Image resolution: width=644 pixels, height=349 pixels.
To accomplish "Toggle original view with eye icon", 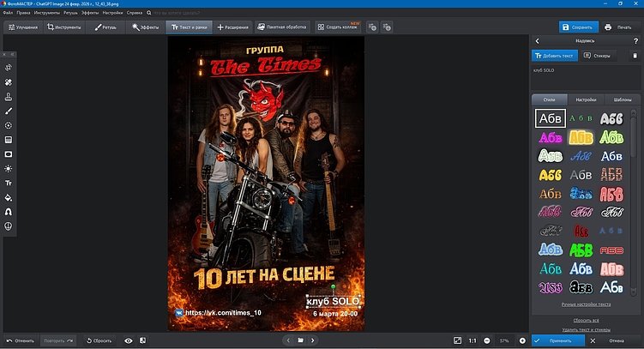I will (x=129, y=340).
